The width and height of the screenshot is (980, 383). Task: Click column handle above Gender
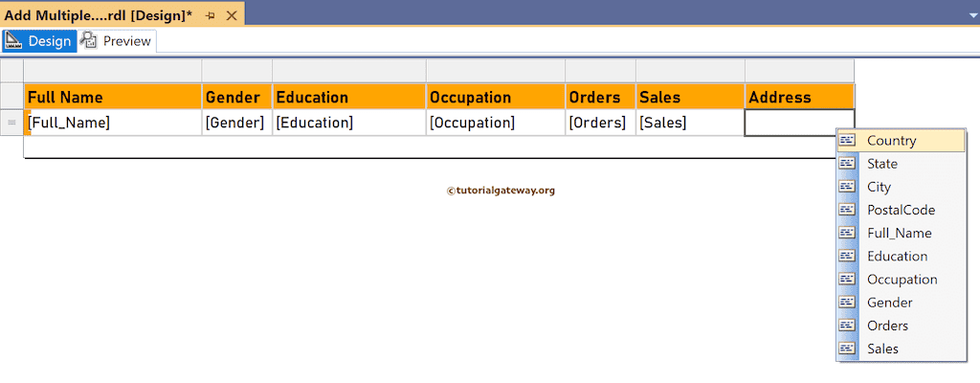[x=237, y=71]
